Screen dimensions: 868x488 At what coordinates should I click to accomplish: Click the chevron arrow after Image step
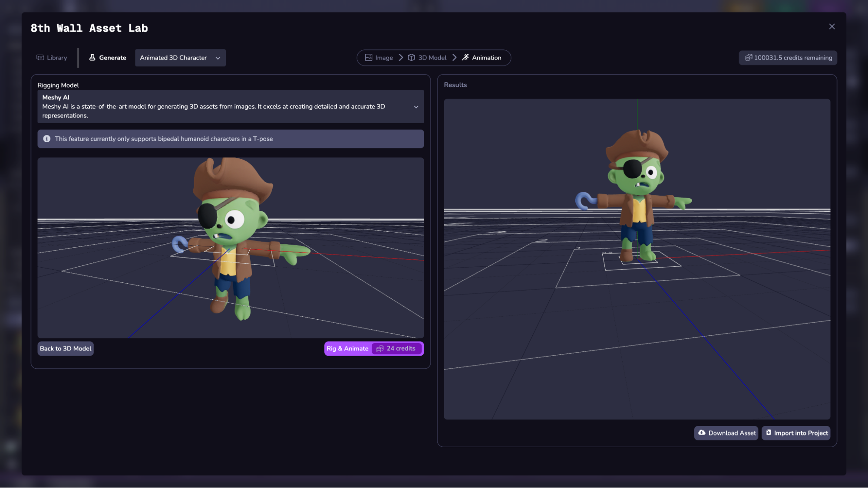[x=401, y=58]
